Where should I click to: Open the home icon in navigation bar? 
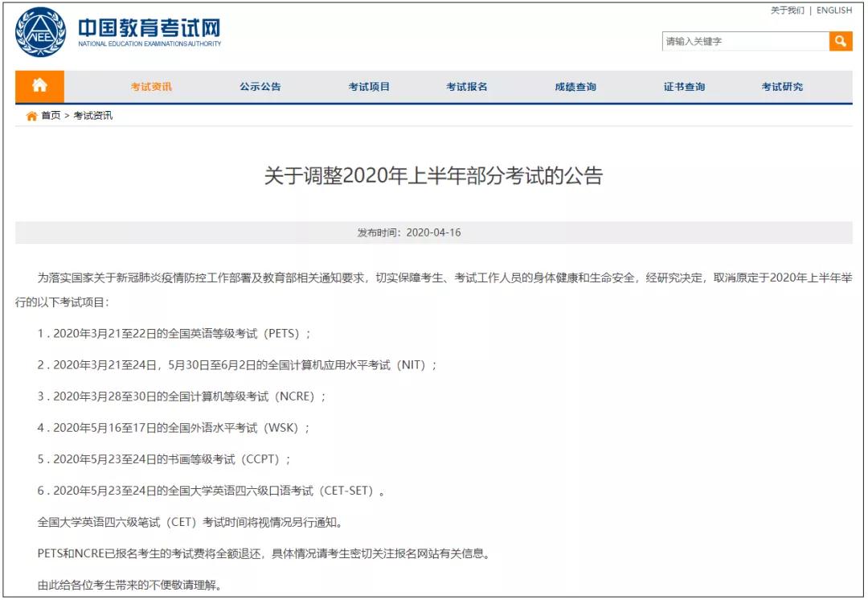pyautogui.click(x=39, y=86)
